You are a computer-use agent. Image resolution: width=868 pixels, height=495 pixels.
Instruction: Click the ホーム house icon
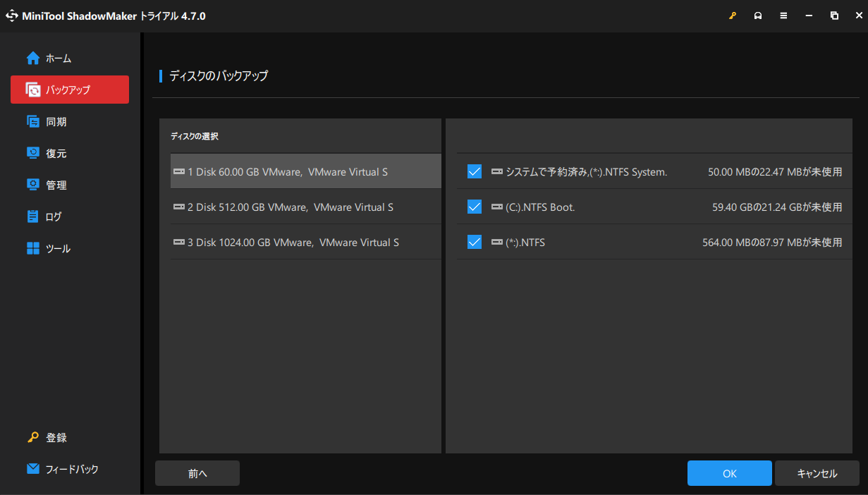pos(32,58)
